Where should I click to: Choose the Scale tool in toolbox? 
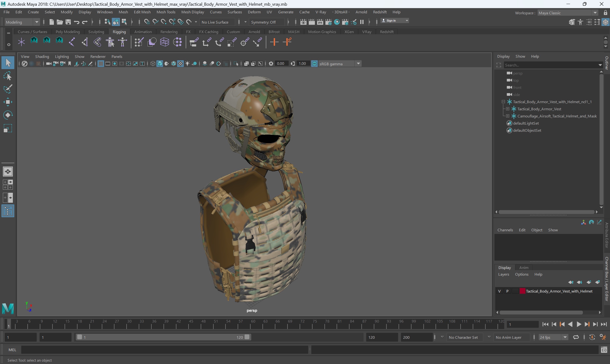tap(8, 128)
